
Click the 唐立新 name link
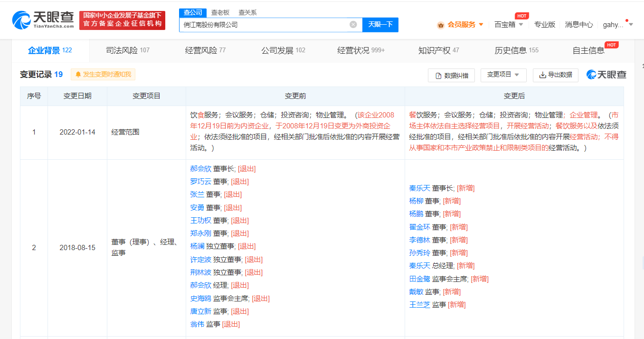[200, 311]
